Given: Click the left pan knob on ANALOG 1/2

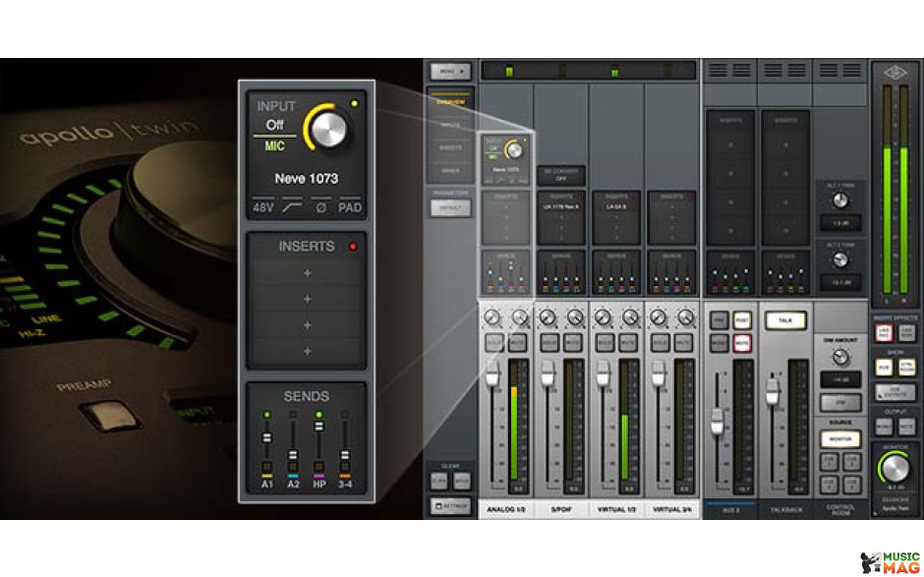Looking at the screenshot, I should pos(492,317).
